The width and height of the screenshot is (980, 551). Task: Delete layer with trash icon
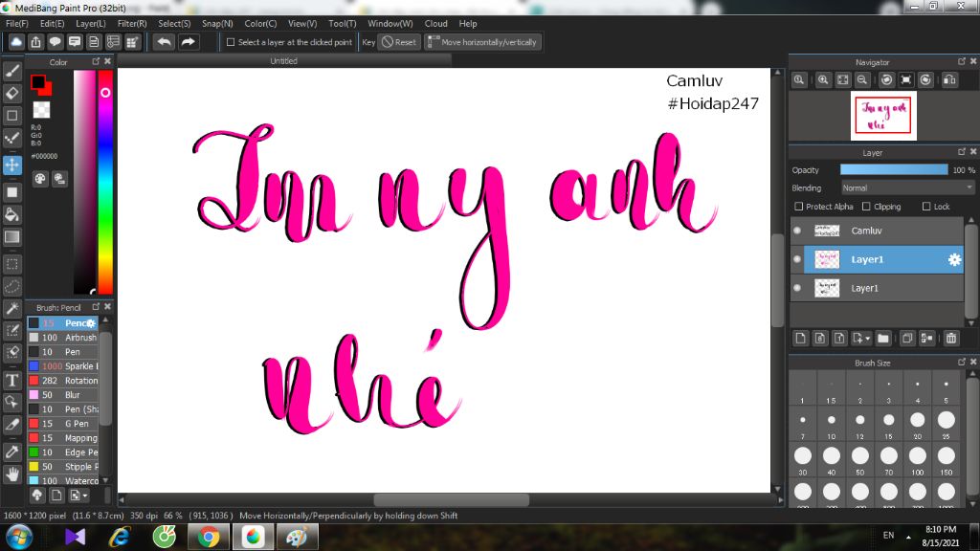click(951, 338)
